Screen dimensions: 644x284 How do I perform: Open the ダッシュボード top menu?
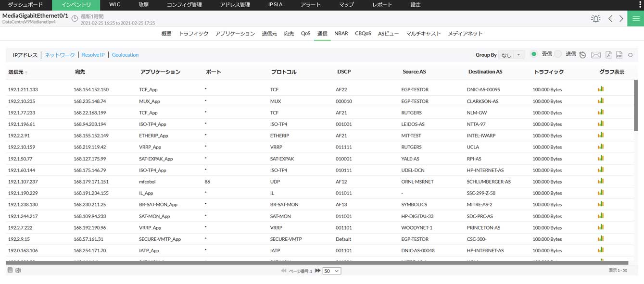pyautogui.click(x=25, y=5)
